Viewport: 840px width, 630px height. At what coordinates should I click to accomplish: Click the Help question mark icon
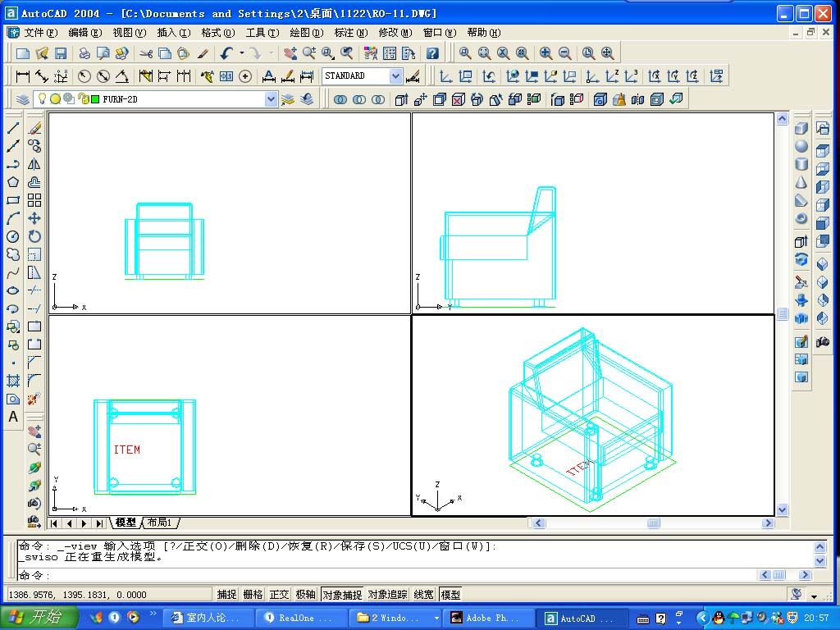432,53
